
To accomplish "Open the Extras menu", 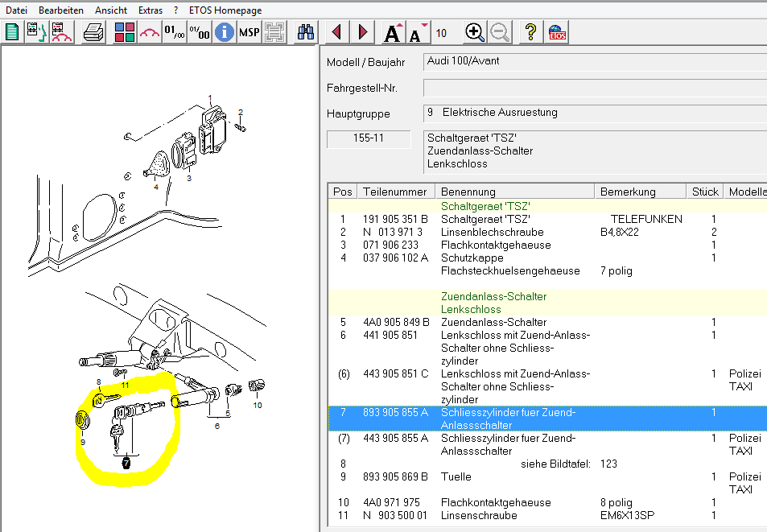I will coord(150,10).
